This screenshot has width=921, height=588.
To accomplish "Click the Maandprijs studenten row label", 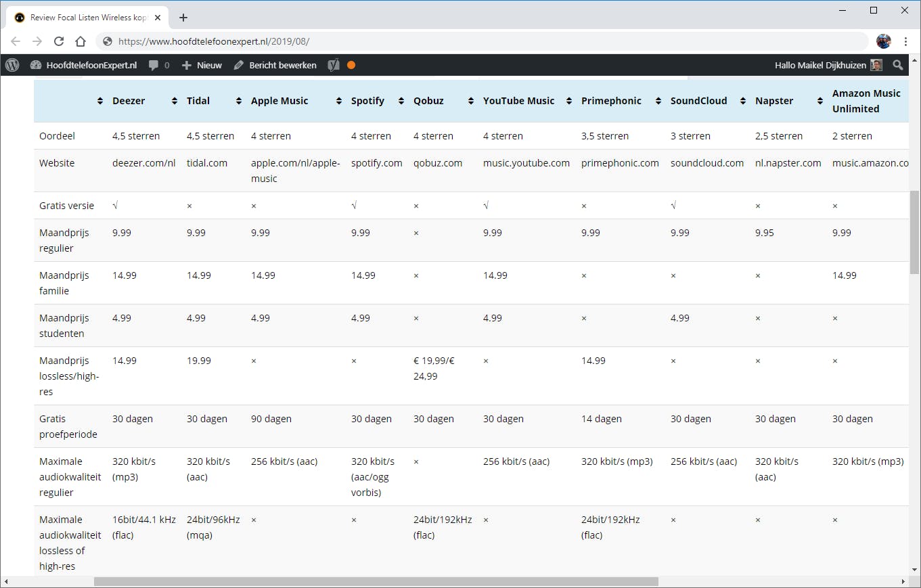I will 64,325.
